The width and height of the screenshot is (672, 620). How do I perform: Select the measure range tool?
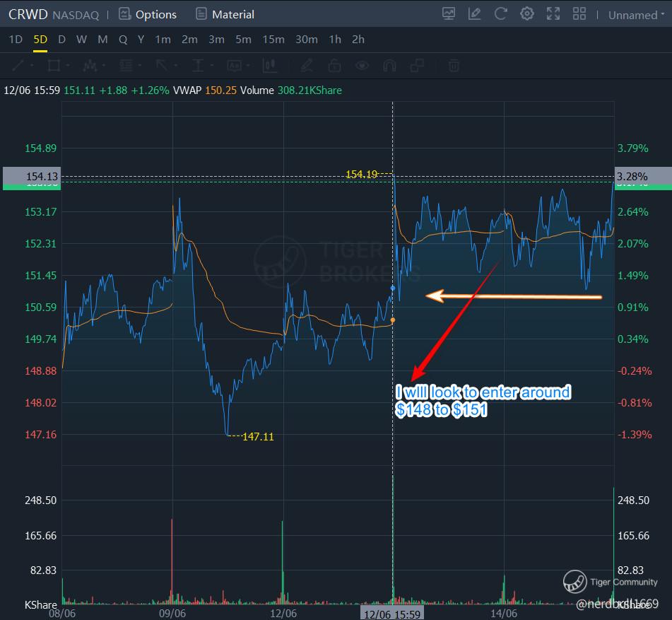point(198,66)
